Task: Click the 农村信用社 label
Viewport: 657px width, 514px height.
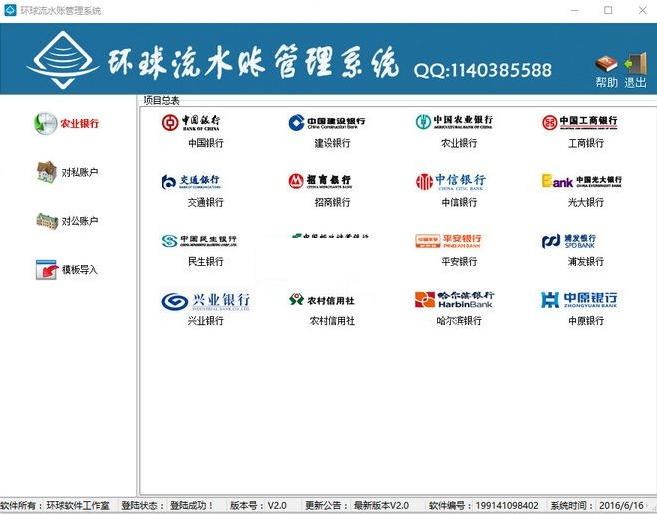Action: [332, 321]
